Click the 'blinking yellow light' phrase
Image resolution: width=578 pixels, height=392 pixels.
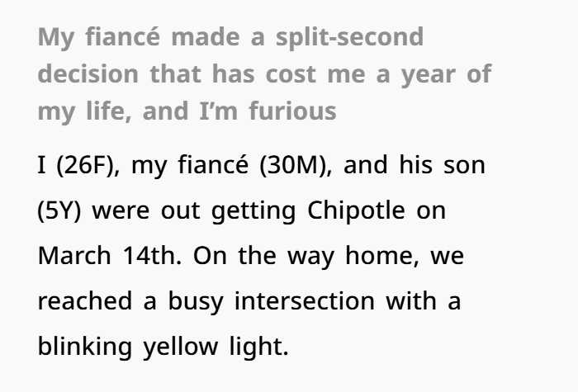[163, 347]
